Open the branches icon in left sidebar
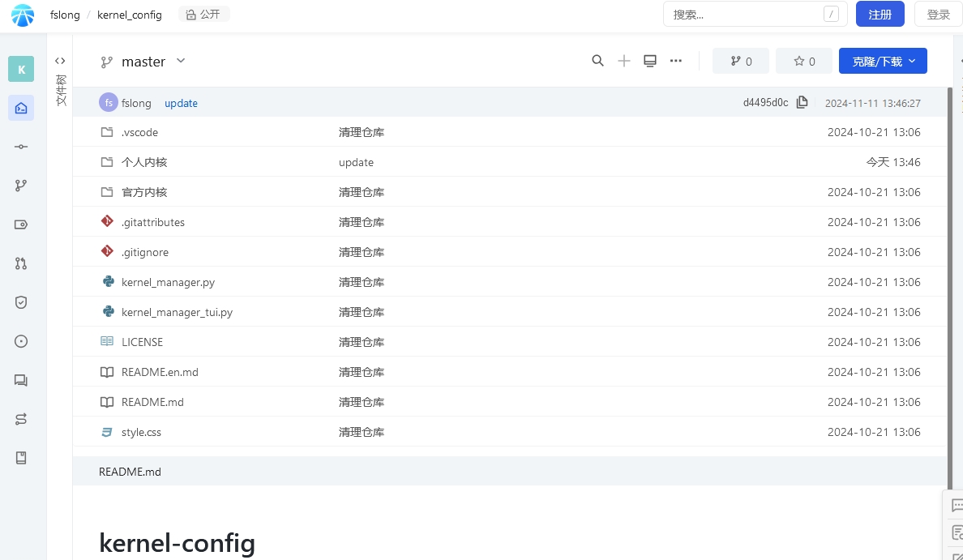Screen dimensions: 963x560 [x=21, y=186]
